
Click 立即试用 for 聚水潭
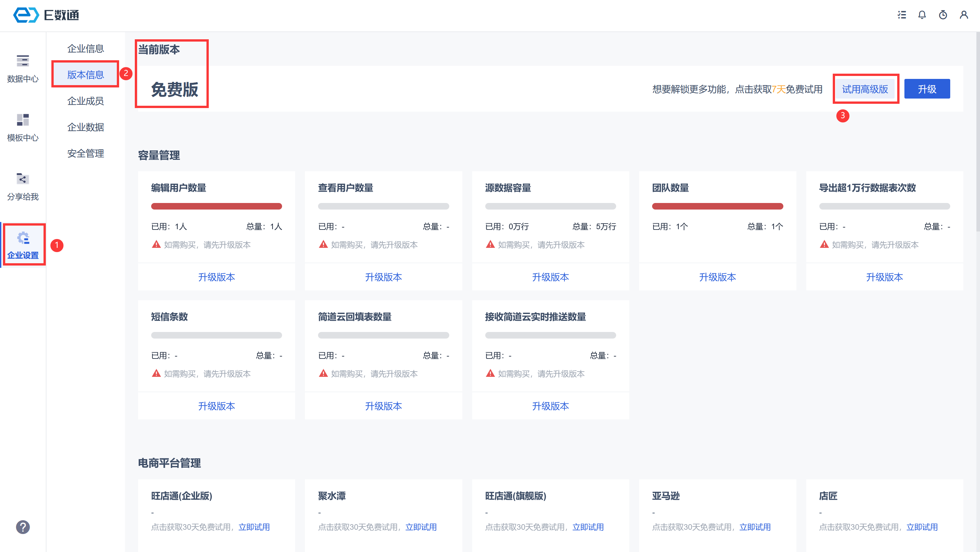click(421, 527)
